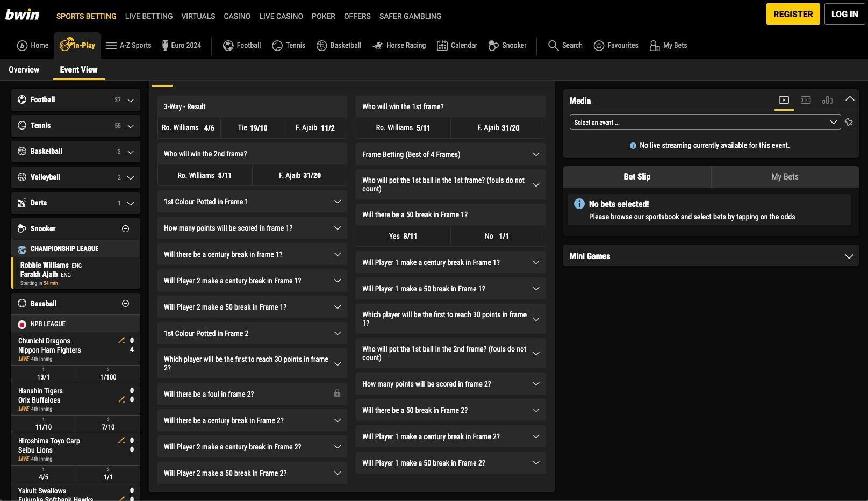Open LIVE BETTING menu
Viewport: 868px width, 501px height.
(x=149, y=16)
